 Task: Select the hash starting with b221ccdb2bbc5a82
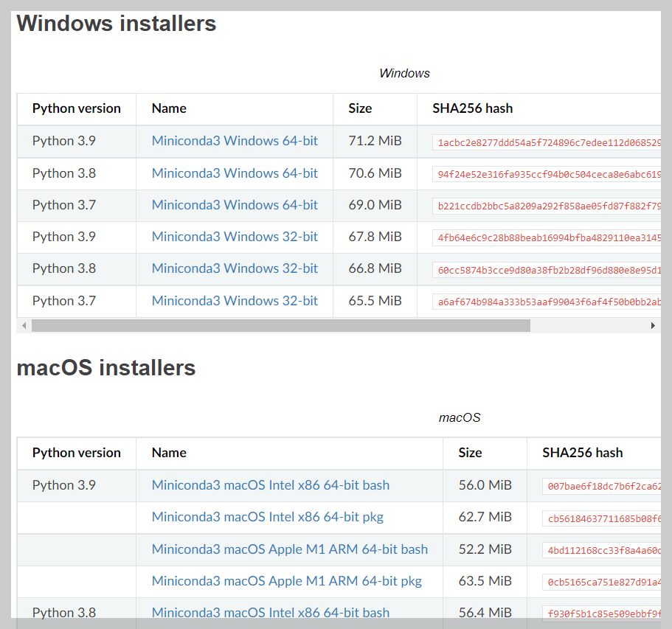coord(547,206)
